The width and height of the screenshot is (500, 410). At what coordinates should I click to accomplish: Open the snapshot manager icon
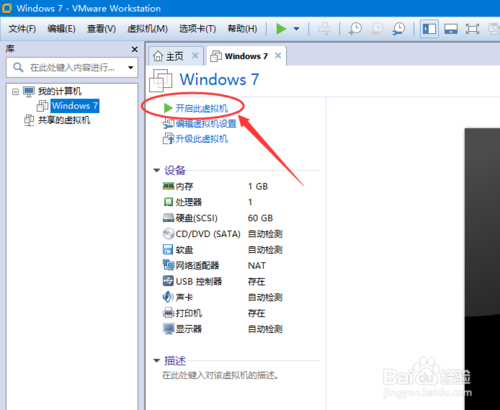click(399, 29)
